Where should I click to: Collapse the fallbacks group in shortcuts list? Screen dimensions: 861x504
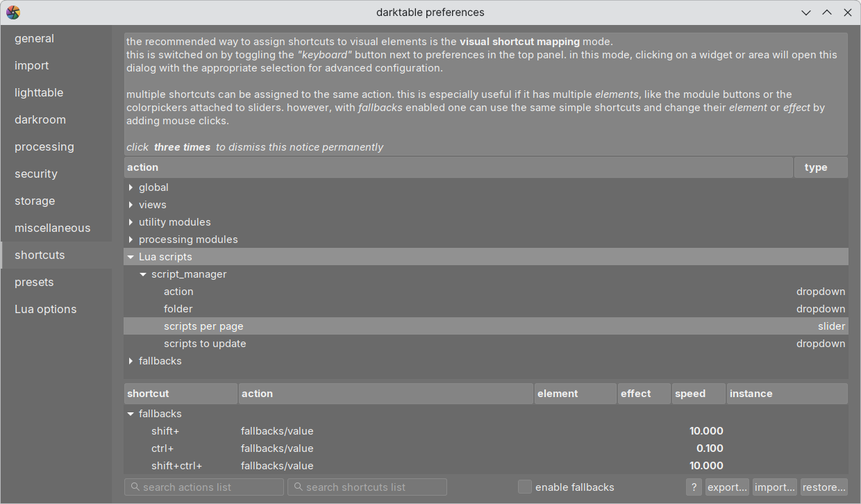[131, 414]
